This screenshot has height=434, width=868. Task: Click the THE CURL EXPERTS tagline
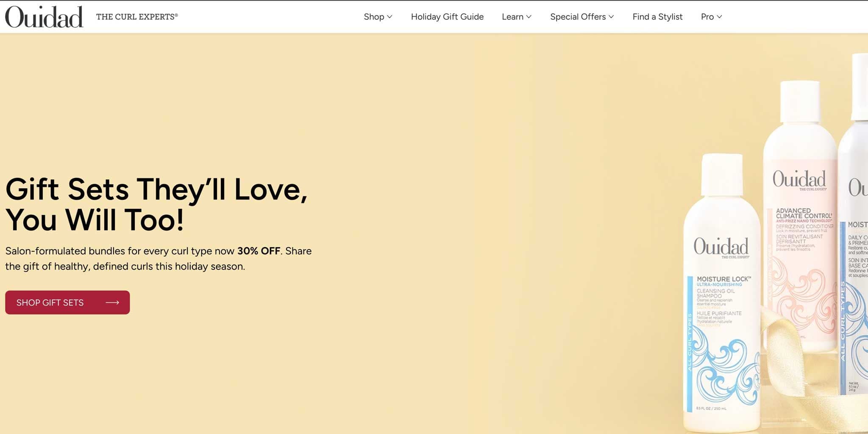coord(136,17)
